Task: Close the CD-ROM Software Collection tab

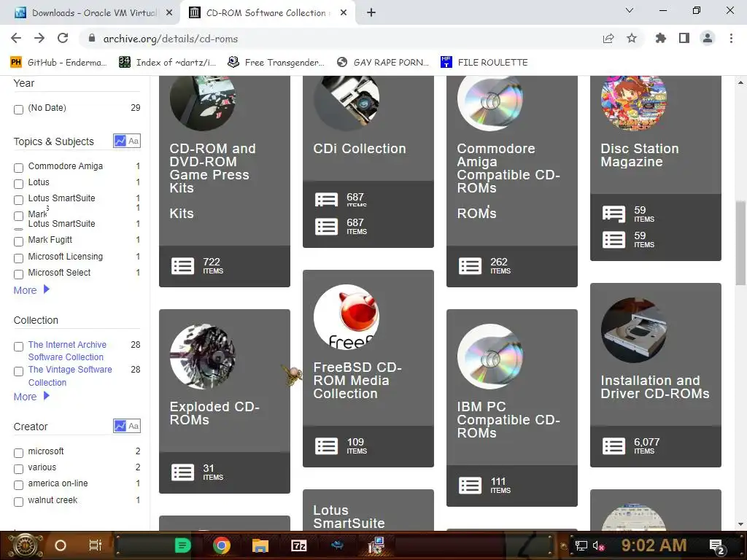Action: [344, 13]
